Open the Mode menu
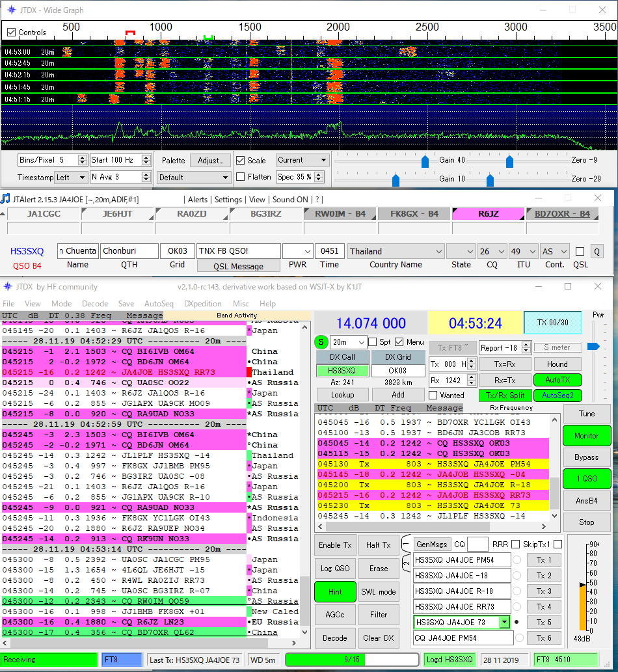 (61, 303)
